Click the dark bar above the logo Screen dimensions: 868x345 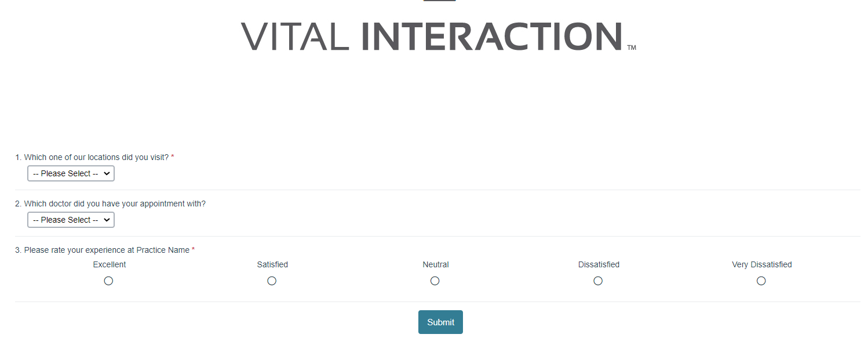click(x=439, y=1)
